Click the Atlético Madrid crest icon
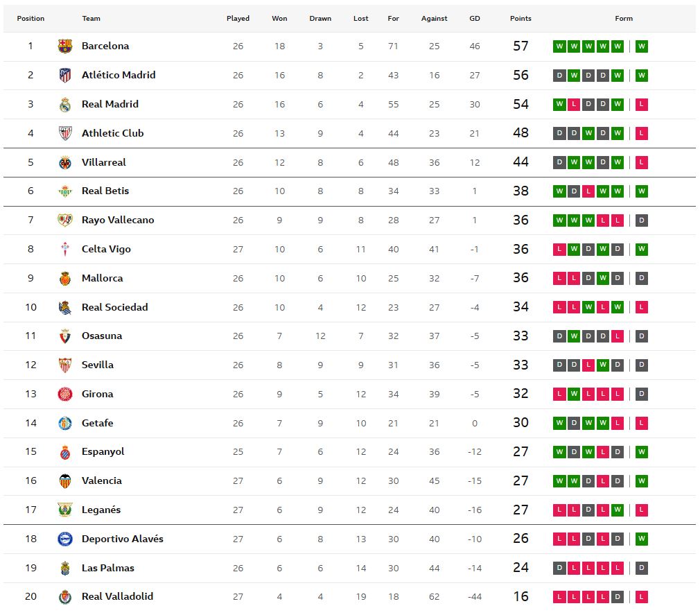The width and height of the screenshot is (700, 615). tap(65, 76)
